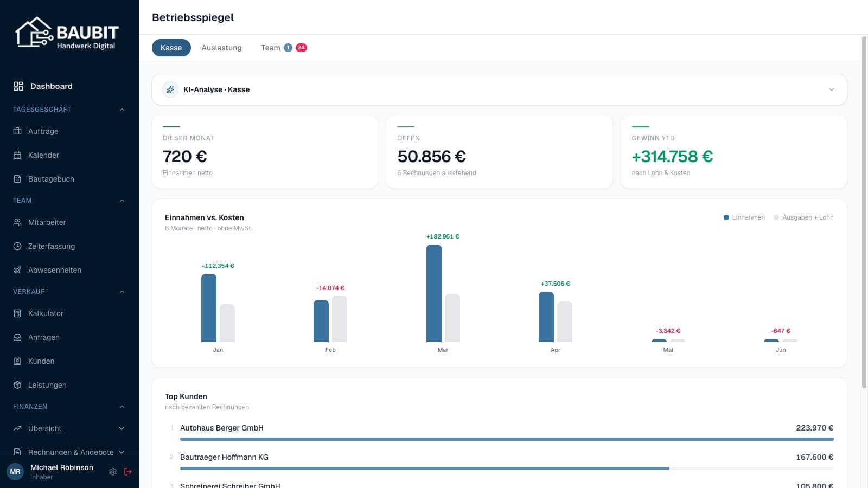The height and width of the screenshot is (488, 868).
Task: Open Kalkulator via its calculator icon
Action: coord(17,313)
